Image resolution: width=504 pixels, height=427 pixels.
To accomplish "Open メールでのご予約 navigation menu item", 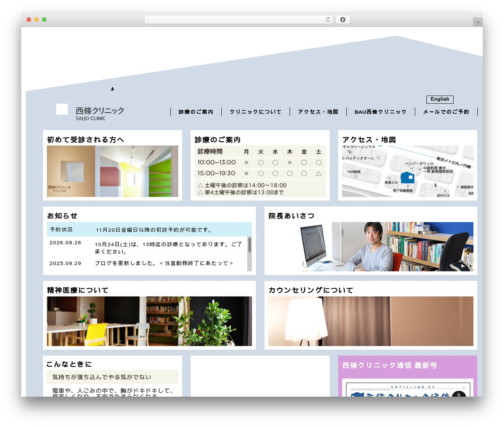I will click(446, 112).
